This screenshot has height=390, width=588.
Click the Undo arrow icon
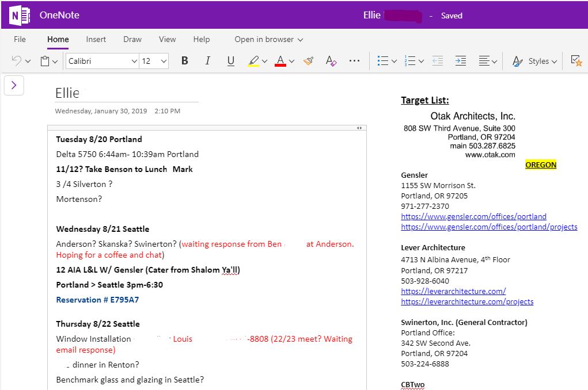[x=16, y=61]
